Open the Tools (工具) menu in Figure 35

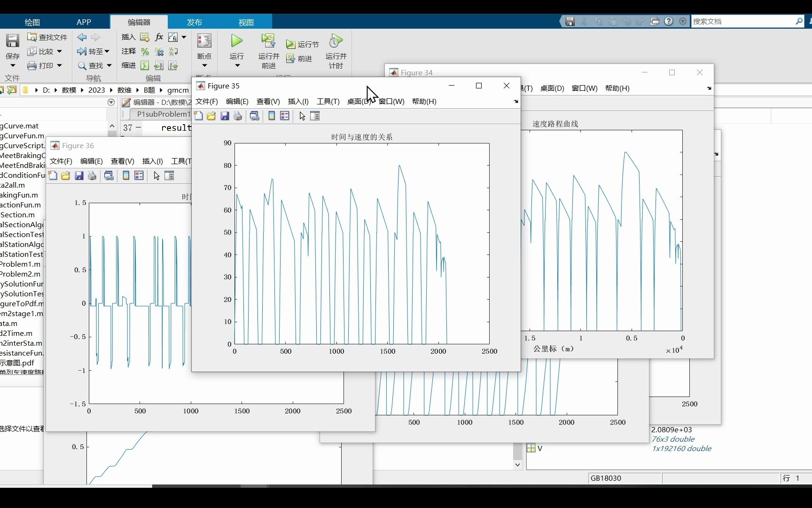328,101
